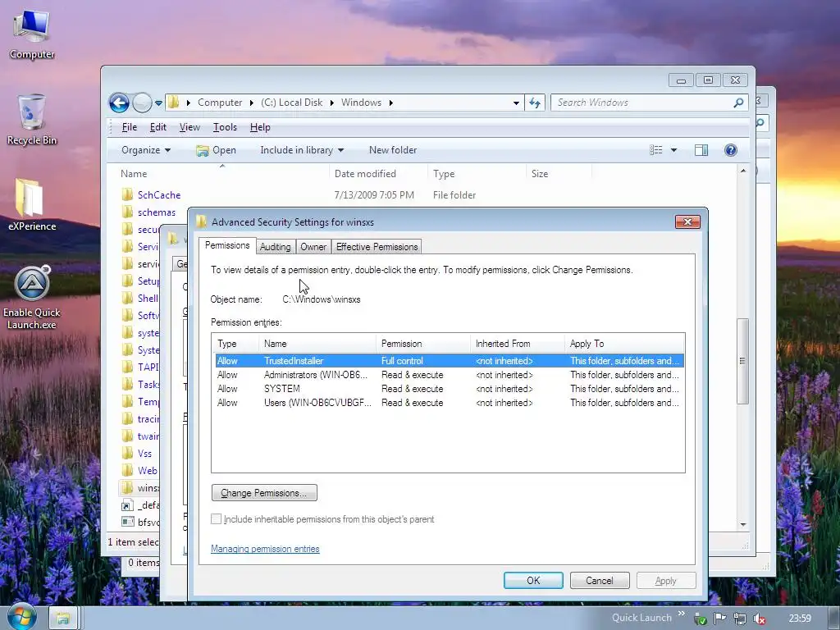Screen dimensions: 840x630
Task: Select the _default shortcut file icon
Action: click(127, 504)
